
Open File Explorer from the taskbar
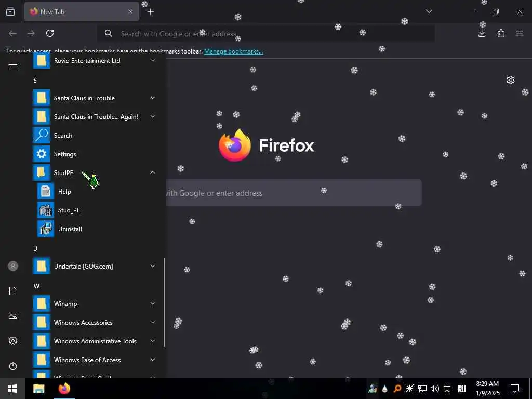(x=38, y=389)
